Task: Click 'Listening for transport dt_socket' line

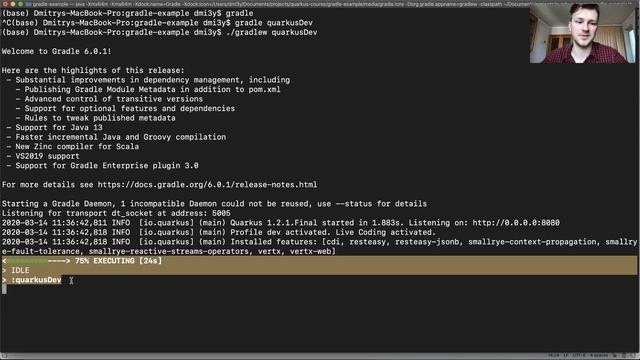Action: 116,213
